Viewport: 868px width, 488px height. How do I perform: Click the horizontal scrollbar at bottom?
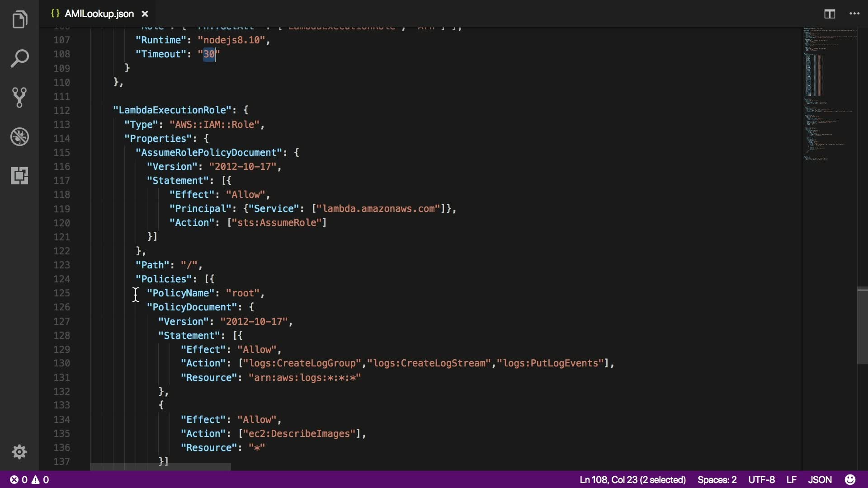pos(160,467)
